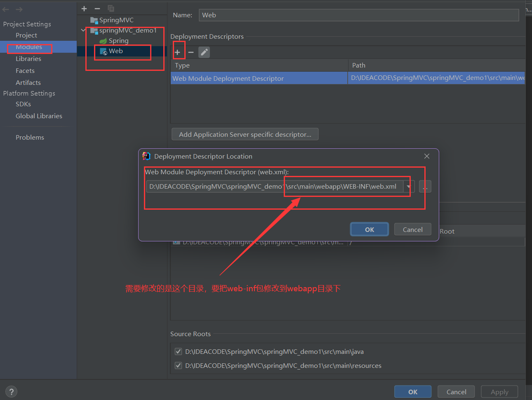The height and width of the screenshot is (400, 532).
Task: Select Modules in Project Settings
Action: click(x=29, y=47)
